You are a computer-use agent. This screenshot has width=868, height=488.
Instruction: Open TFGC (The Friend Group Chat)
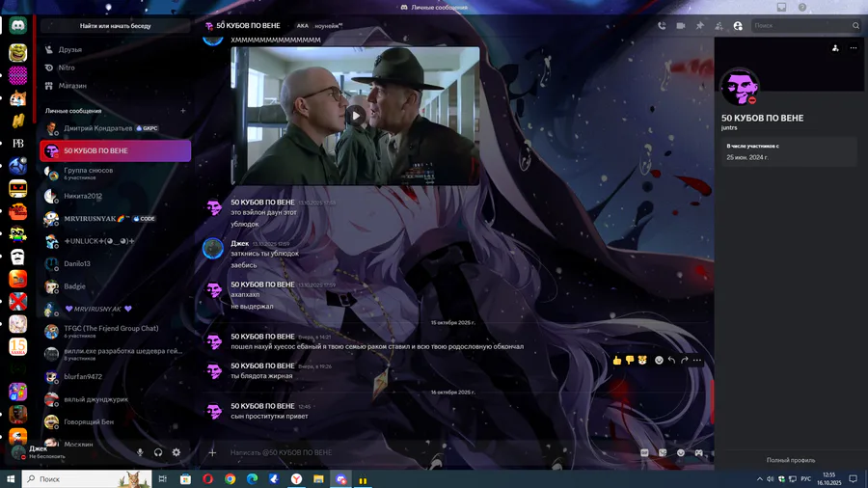115,331
